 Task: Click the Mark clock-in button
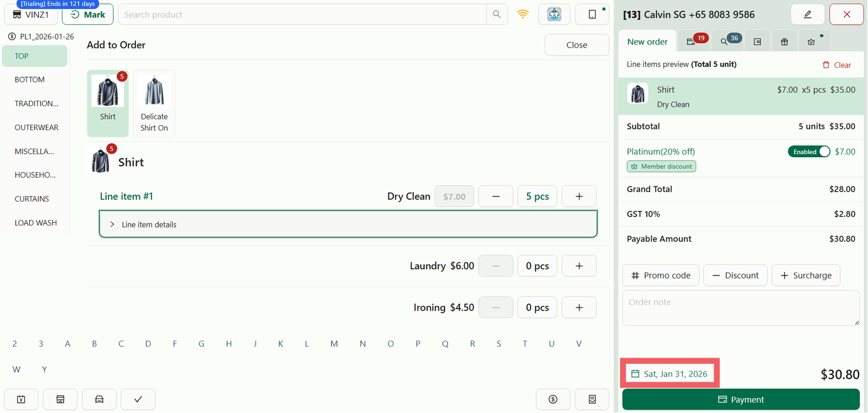coord(88,15)
